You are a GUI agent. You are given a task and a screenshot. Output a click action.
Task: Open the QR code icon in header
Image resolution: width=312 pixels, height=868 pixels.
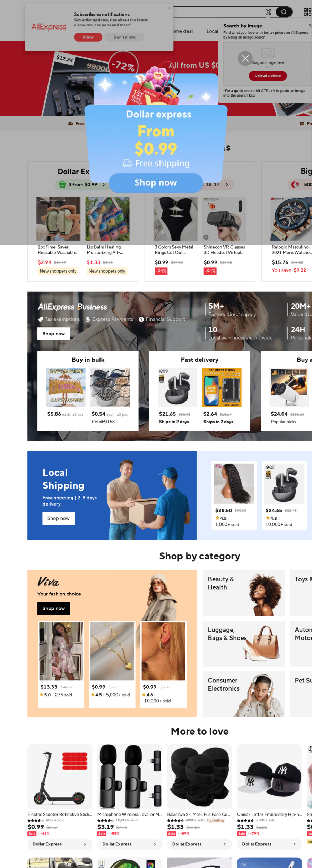[x=307, y=12]
